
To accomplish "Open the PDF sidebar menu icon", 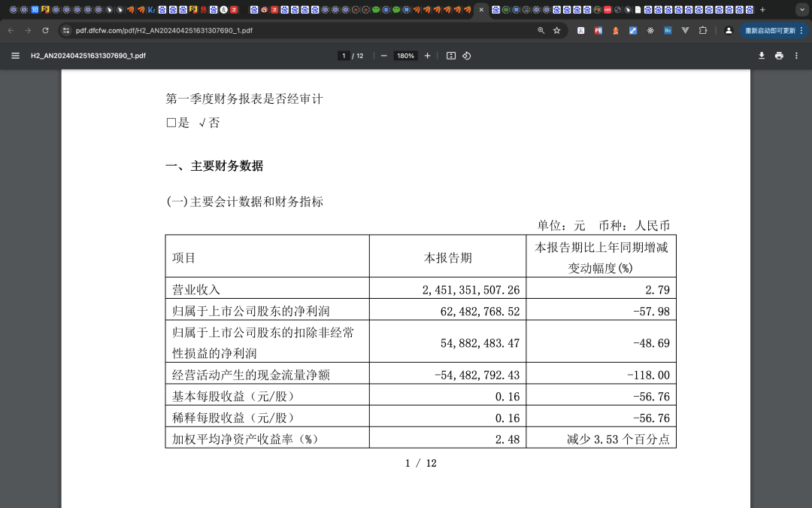I will tap(16, 56).
